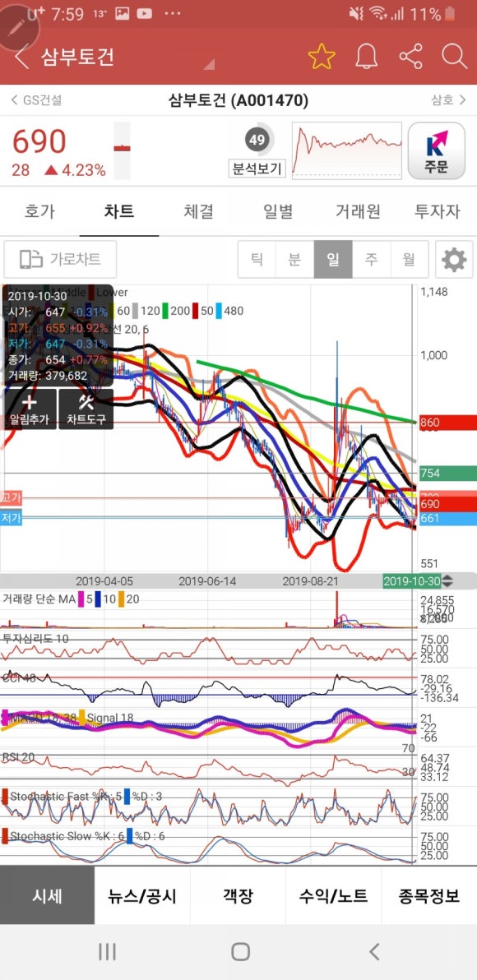The width and height of the screenshot is (477, 980).
Task: Open 가로차트 landscape chart
Action: pos(60,259)
